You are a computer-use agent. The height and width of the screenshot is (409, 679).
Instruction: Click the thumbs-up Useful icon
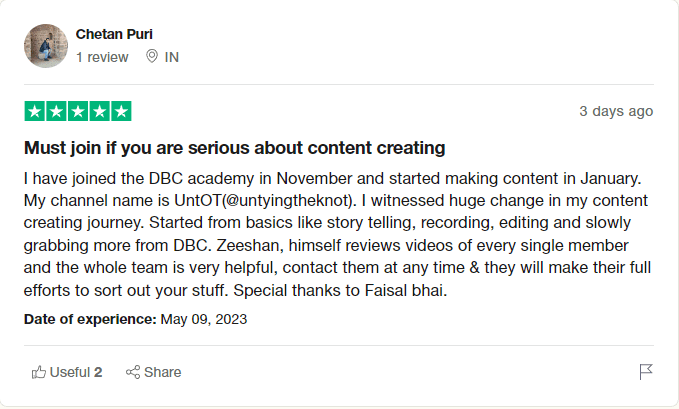(39, 372)
